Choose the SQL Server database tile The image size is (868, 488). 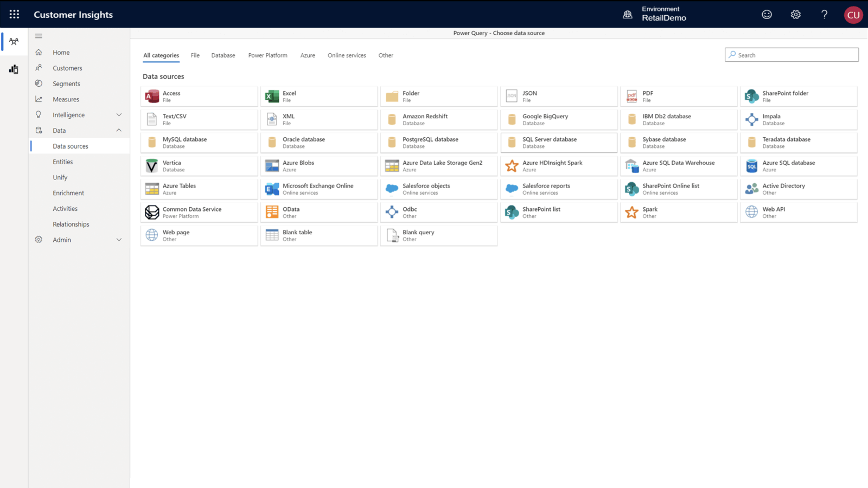click(x=559, y=143)
